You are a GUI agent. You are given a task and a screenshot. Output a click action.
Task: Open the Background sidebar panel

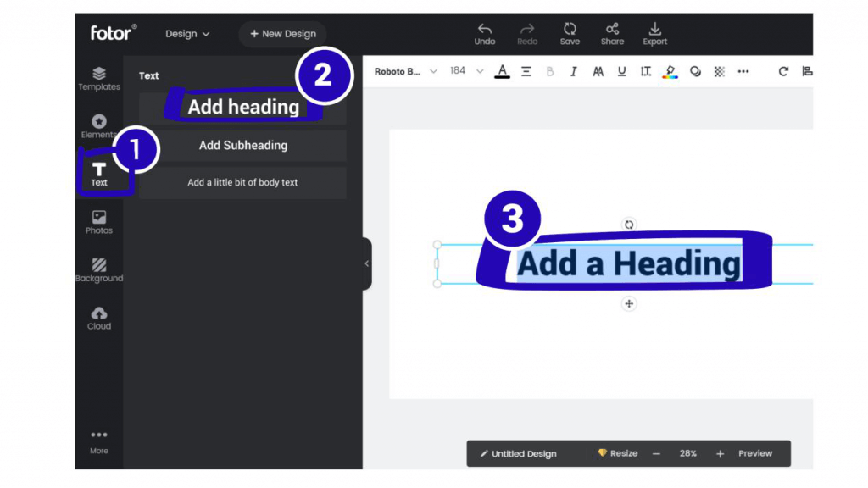[99, 270]
